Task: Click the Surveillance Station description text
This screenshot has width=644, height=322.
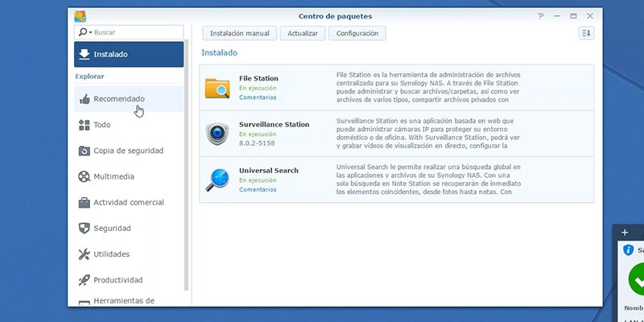Action: pyautogui.click(x=428, y=134)
